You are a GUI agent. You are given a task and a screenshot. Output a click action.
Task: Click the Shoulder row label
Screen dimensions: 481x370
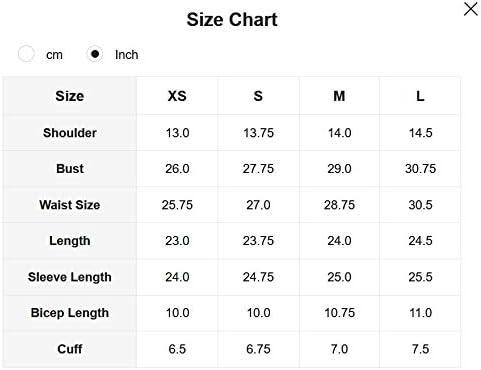(70, 133)
